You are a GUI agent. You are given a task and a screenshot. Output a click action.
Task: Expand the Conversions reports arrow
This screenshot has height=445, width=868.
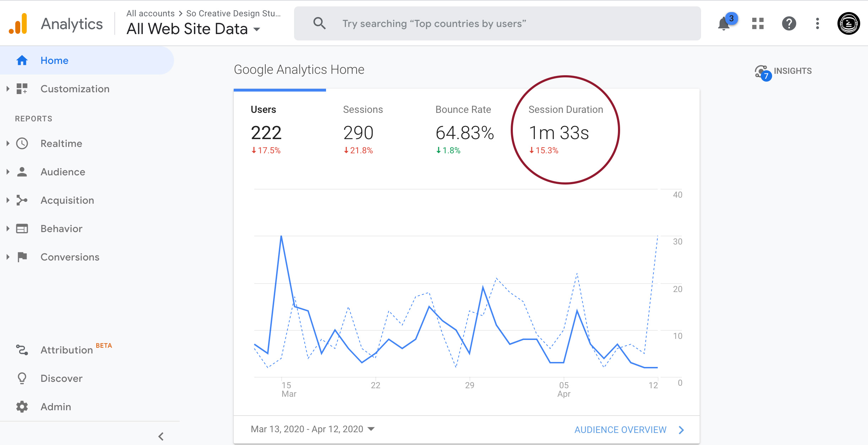click(x=8, y=257)
